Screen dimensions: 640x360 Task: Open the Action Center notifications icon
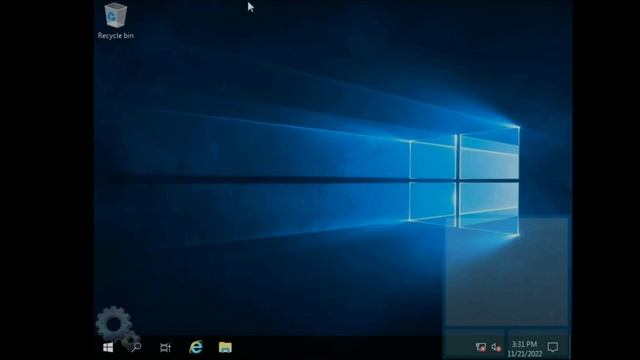553,347
